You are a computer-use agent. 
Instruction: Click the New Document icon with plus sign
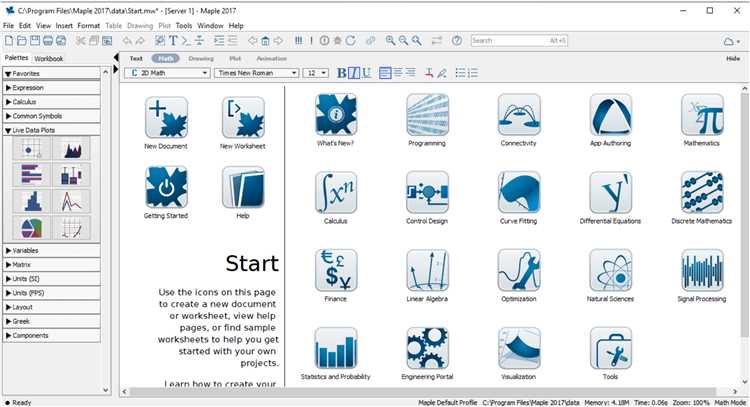click(166, 118)
